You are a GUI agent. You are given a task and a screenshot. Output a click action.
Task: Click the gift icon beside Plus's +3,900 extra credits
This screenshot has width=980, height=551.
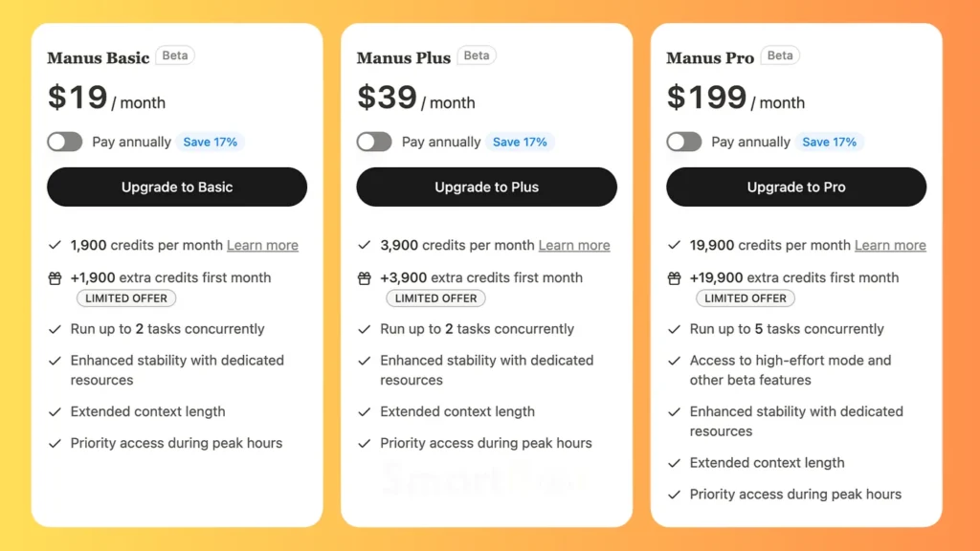[365, 277]
